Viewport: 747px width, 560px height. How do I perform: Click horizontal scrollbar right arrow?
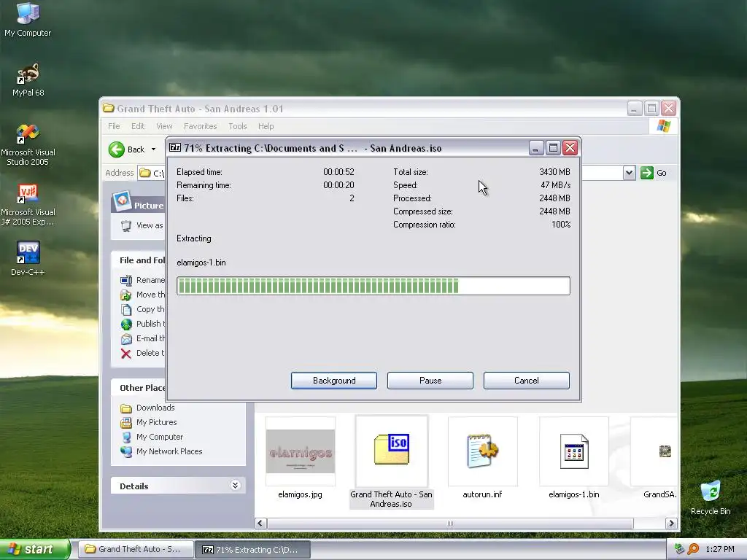coord(671,524)
